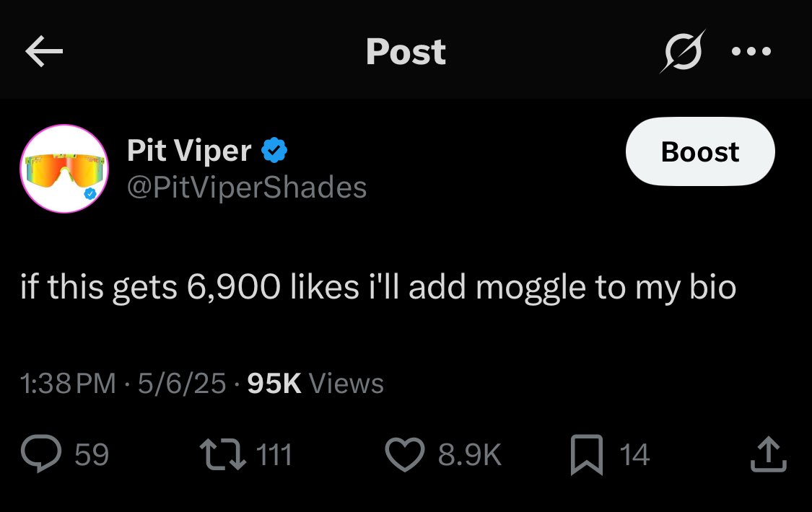Image resolution: width=812 pixels, height=512 pixels.
Task: Open the Pit Viper display name
Action: pyautogui.click(x=189, y=151)
